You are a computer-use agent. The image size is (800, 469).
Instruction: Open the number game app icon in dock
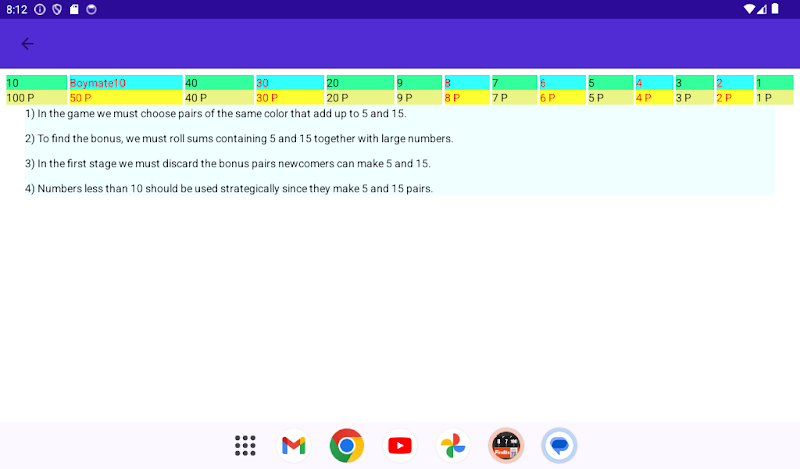506,445
